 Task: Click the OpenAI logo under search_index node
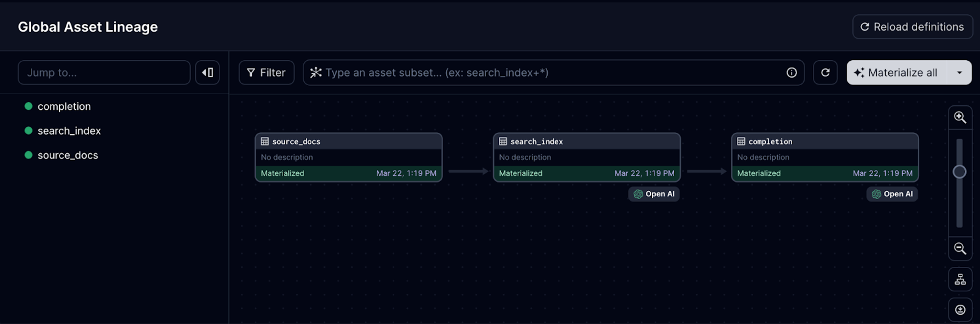638,194
